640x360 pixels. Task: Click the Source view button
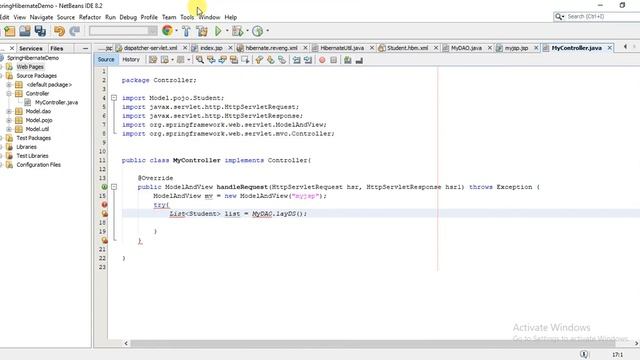[106, 60]
